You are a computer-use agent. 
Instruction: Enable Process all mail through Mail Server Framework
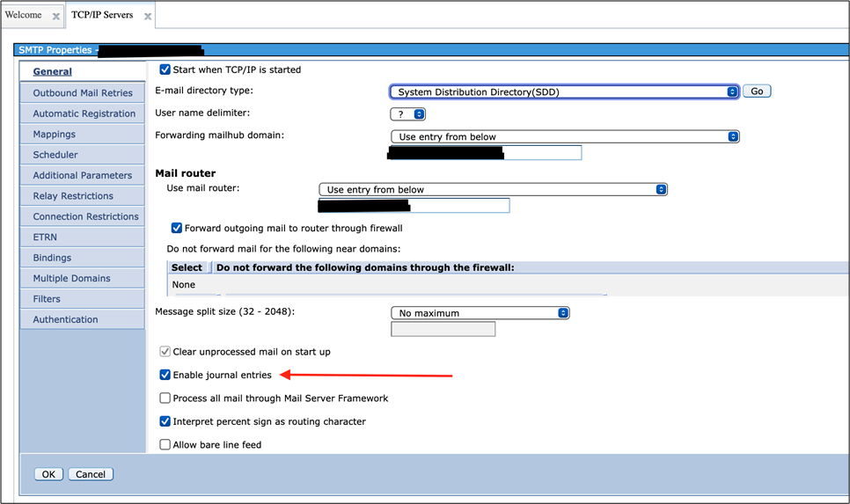[x=165, y=398]
